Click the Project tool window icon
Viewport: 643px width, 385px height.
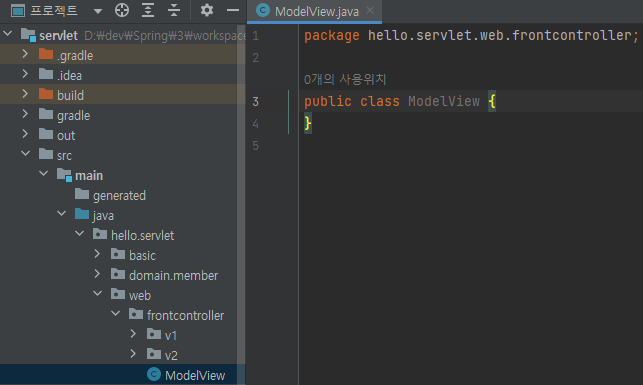[x=18, y=10]
